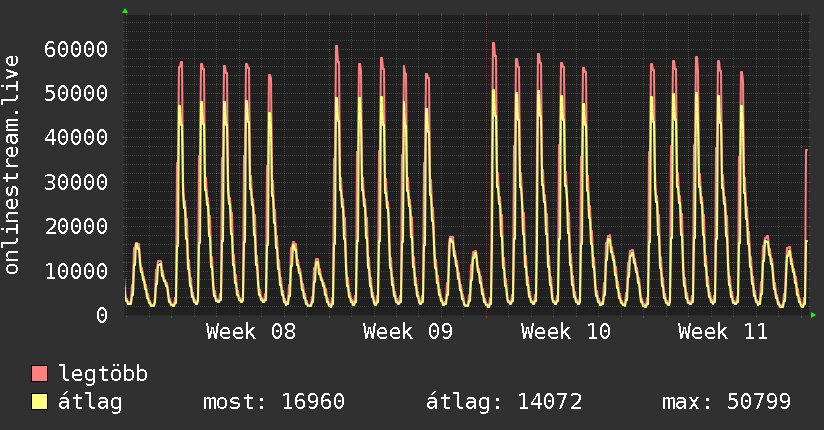The width and height of the screenshot is (824, 430).
Task: Click the 50000 y-axis value
Action: 76,94
